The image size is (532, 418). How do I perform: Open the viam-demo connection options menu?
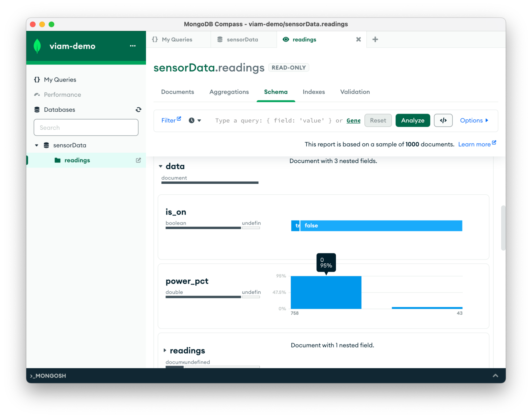133,46
